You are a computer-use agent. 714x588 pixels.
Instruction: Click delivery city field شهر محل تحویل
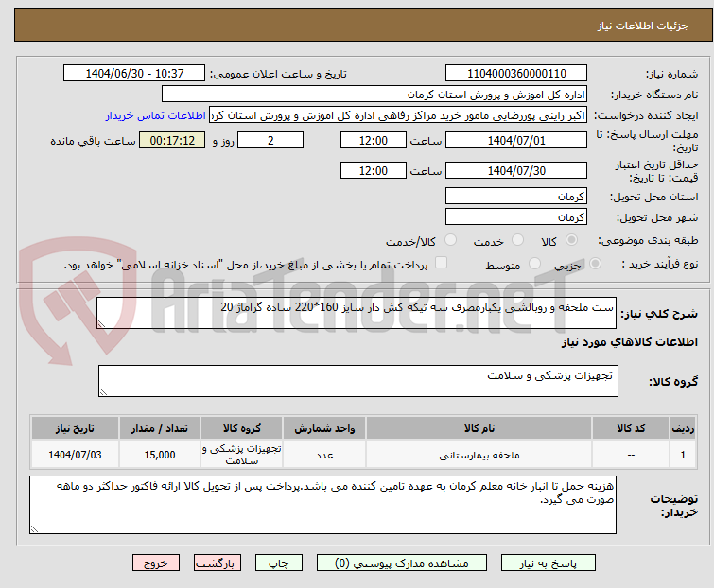pyautogui.click(x=516, y=217)
